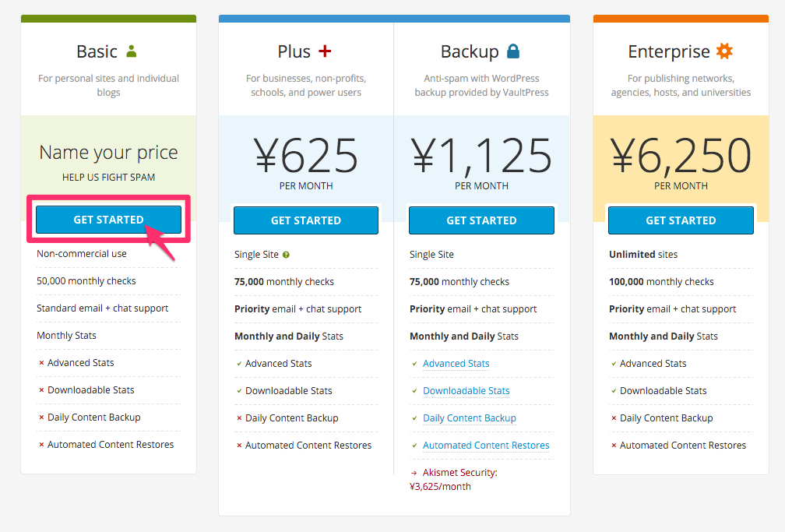Click the green person icon beside Basic
The image size is (785, 532).
tap(131, 51)
